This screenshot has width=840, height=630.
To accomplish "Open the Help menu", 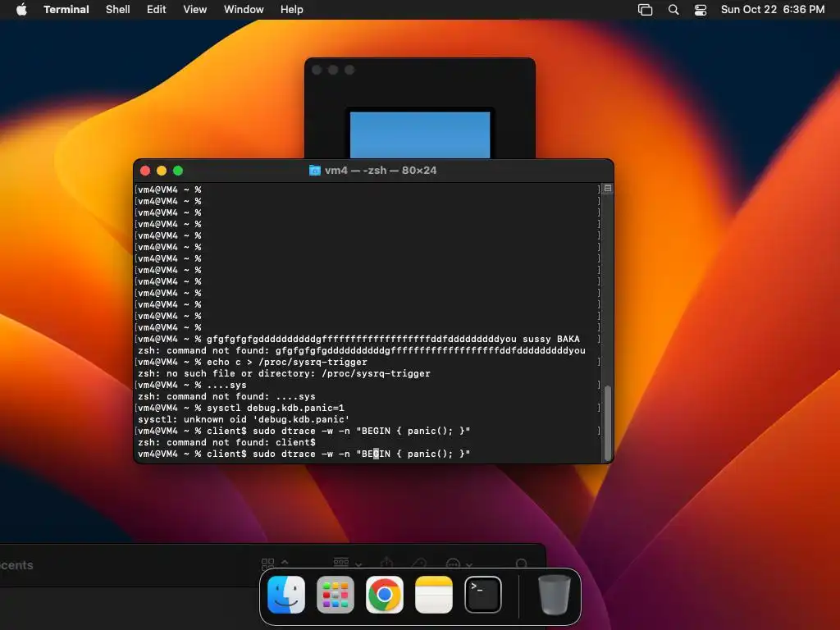I will pyautogui.click(x=292, y=10).
